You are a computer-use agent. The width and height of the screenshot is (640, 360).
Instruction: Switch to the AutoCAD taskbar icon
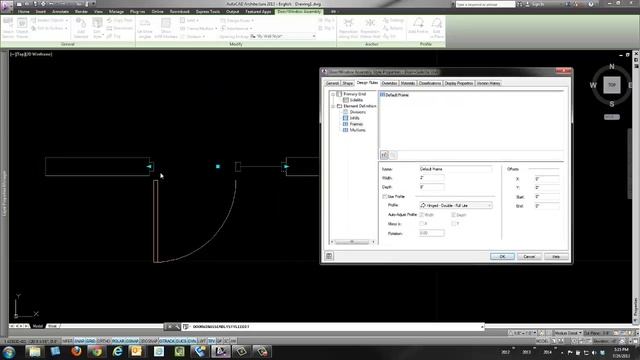220,351
